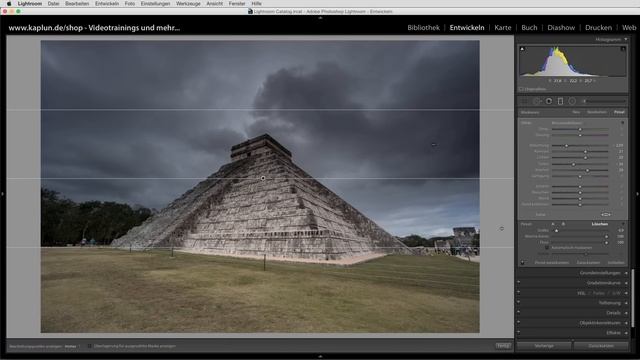Screen dimensions: 640x360
Task: Click the Bearbeiten mask mode
Action: [596, 112]
